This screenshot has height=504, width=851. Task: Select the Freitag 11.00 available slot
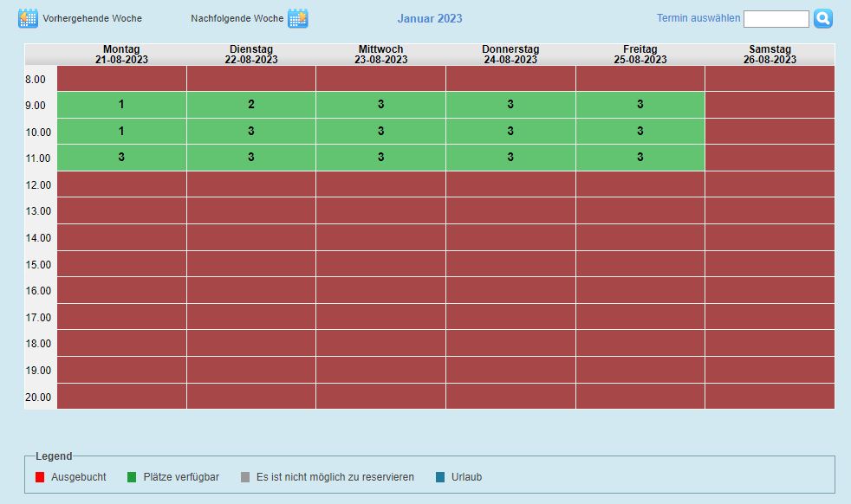click(x=640, y=158)
